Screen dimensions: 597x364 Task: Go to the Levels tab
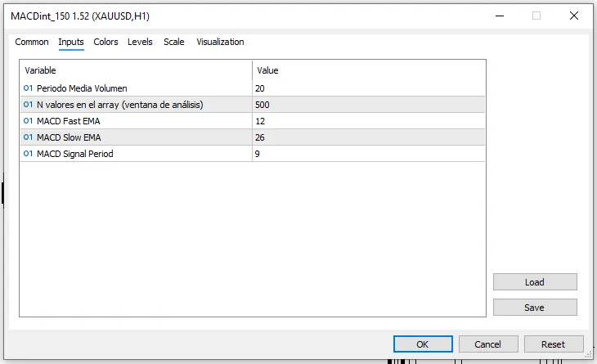pos(140,42)
